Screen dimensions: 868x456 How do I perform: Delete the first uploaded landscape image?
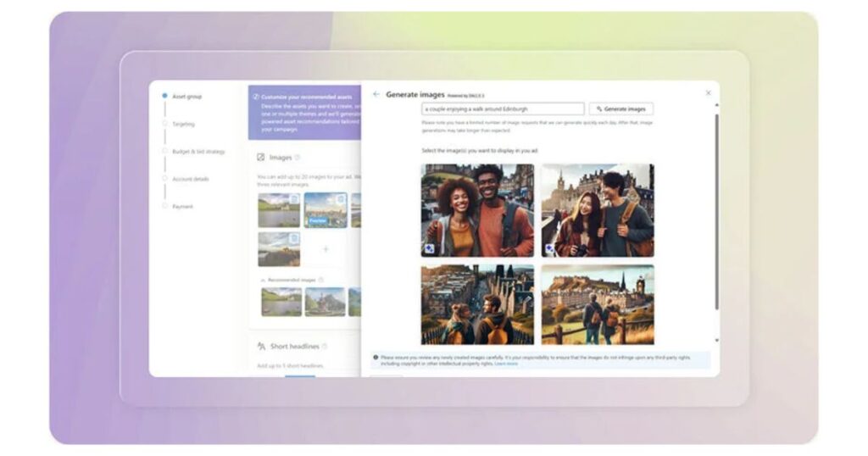coord(294,199)
